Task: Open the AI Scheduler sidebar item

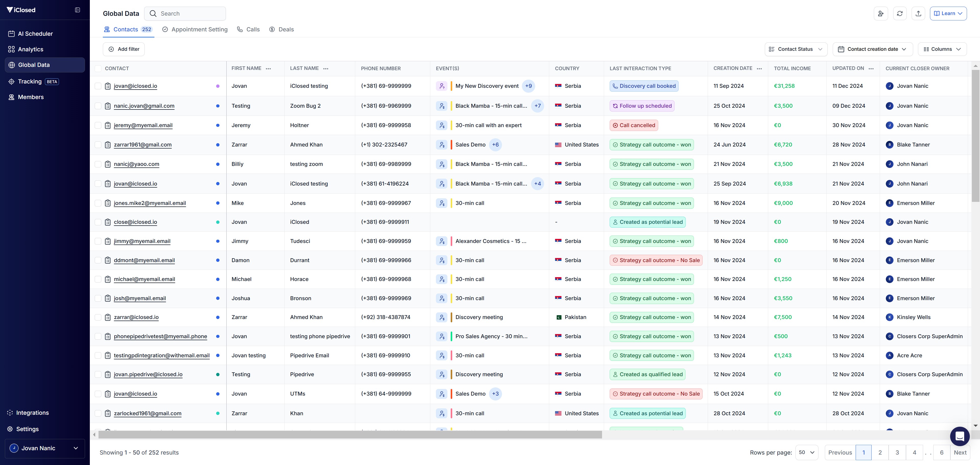Action: (35, 33)
